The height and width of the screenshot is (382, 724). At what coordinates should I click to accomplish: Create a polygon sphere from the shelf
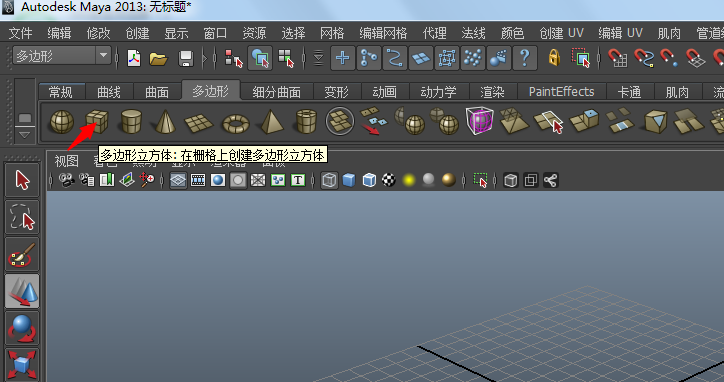61,122
